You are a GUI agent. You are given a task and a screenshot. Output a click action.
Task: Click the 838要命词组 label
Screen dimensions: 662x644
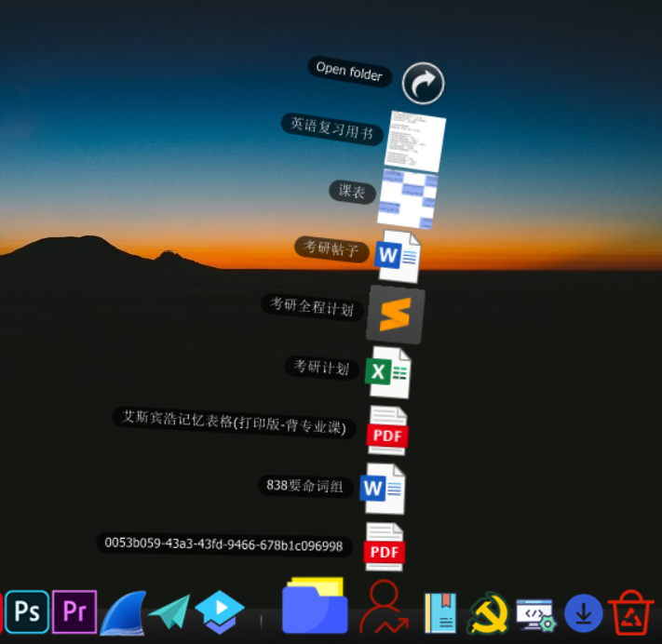coord(305,486)
